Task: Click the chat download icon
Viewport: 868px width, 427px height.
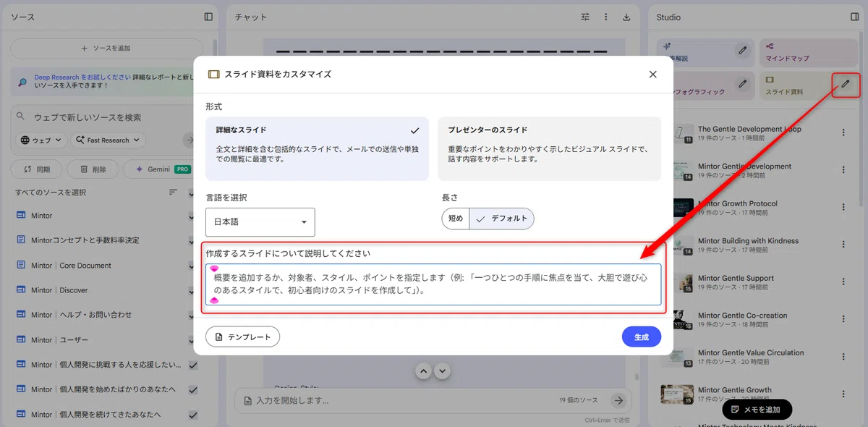Action: click(626, 17)
